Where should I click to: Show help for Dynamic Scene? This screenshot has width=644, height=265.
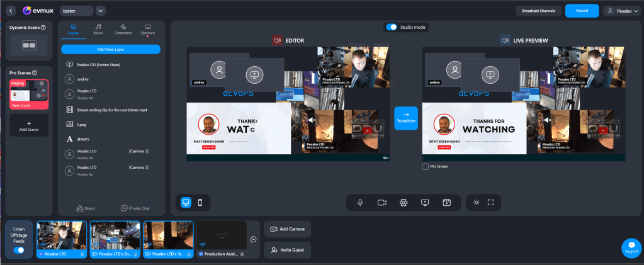pos(43,28)
